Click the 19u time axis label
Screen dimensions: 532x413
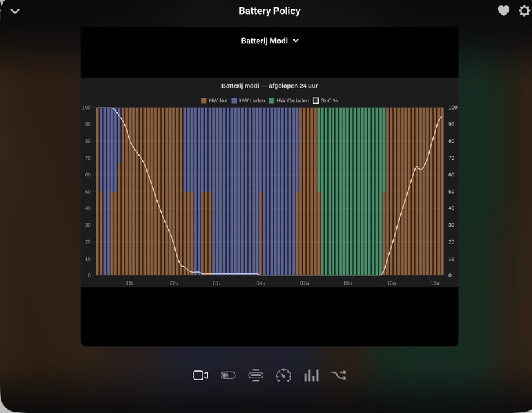coord(130,283)
